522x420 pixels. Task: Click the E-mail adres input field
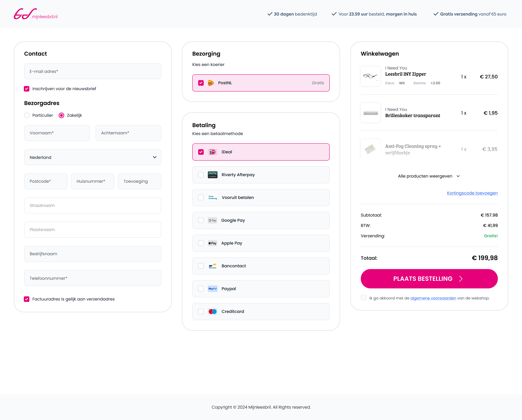tap(93, 71)
